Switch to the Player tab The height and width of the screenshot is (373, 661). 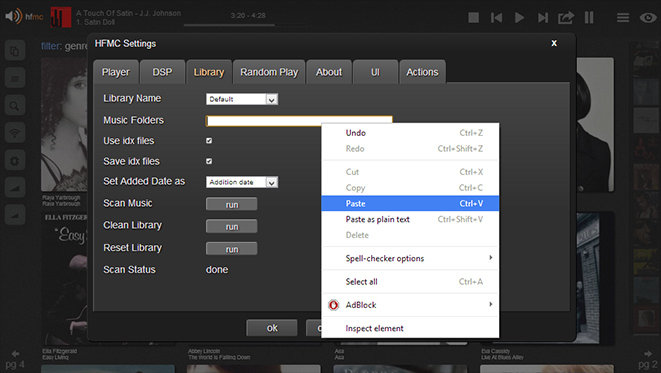116,72
